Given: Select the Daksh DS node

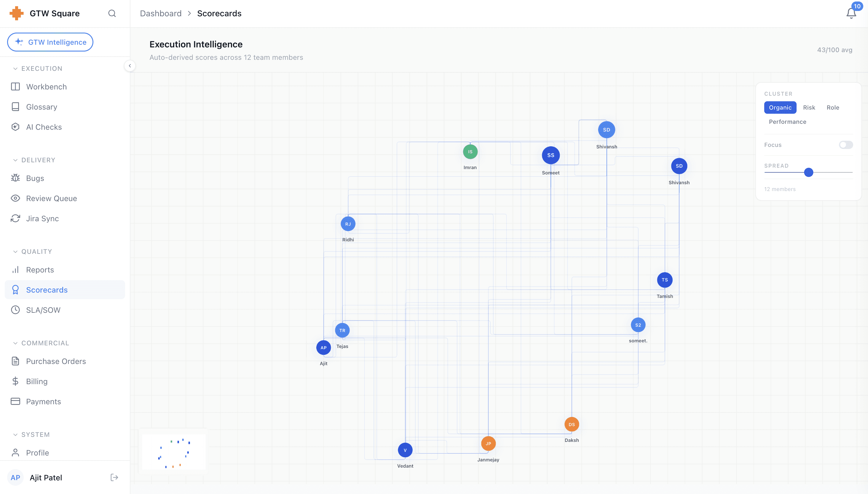Looking at the screenshot, I should point(572,424).
